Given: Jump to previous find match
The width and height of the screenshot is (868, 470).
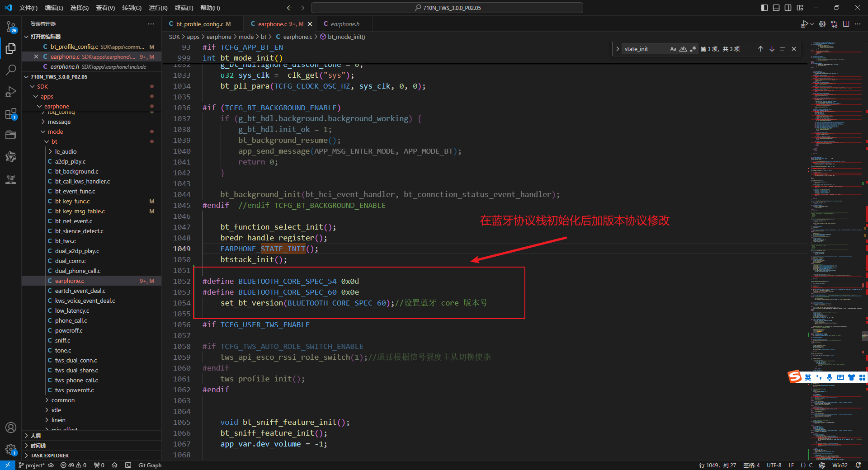Looking at the screenshot, I should click(760, 49).
